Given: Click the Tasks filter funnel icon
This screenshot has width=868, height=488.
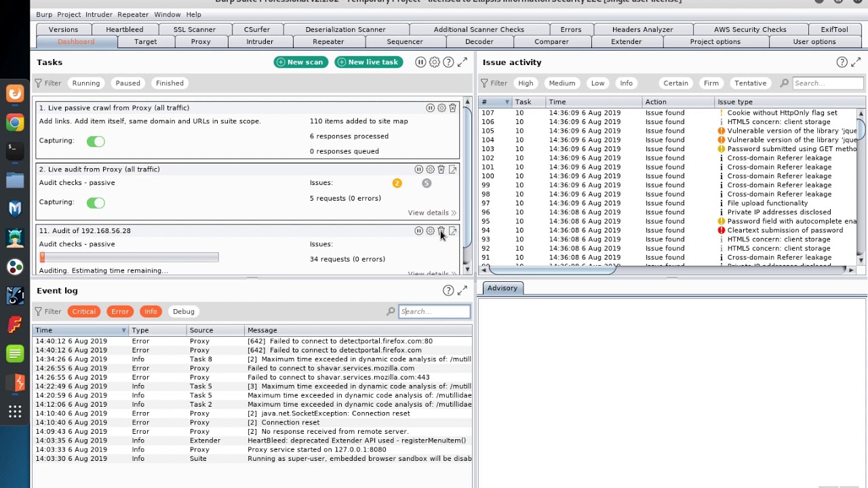Looking at the screenshot, I should coord(39,83).
